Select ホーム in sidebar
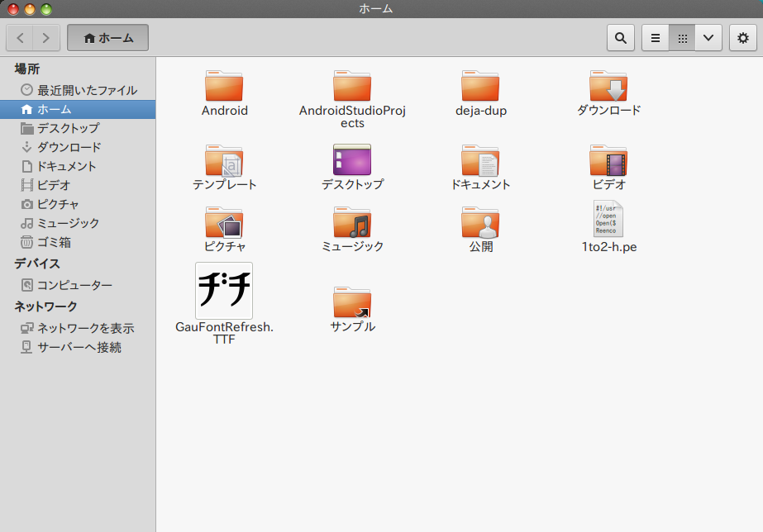 pyautogui.click(x=78, y=109)
